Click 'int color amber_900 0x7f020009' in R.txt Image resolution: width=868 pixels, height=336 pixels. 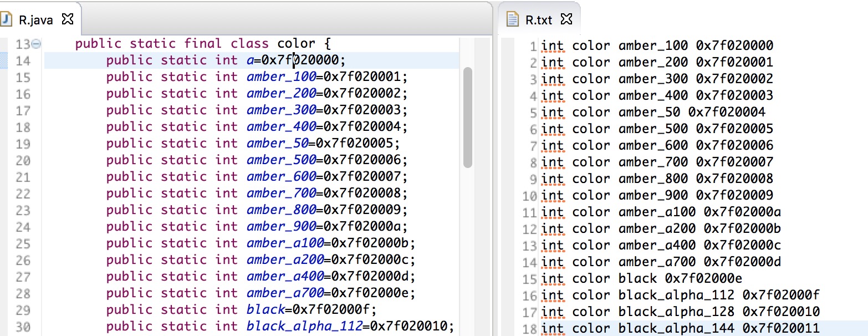tap(657, 195)
